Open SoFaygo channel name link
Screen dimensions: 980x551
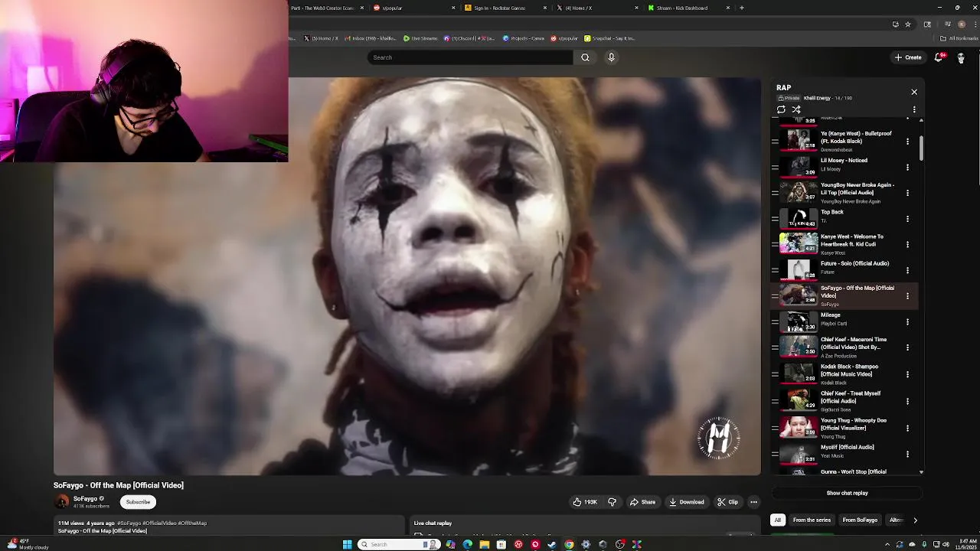pos(85,499)
